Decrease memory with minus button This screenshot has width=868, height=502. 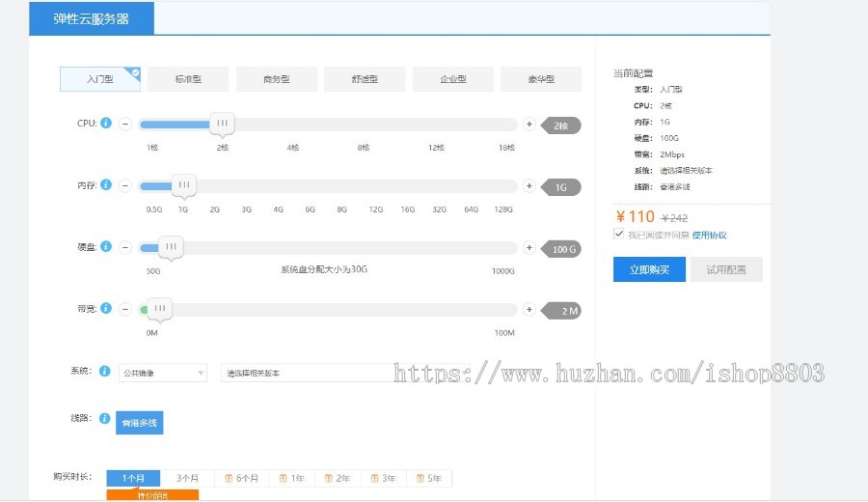pos(125,185)
